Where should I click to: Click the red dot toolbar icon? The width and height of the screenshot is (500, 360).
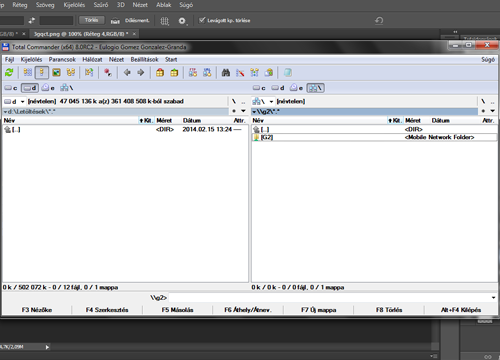pyautogui.click(x=108, y=72)
